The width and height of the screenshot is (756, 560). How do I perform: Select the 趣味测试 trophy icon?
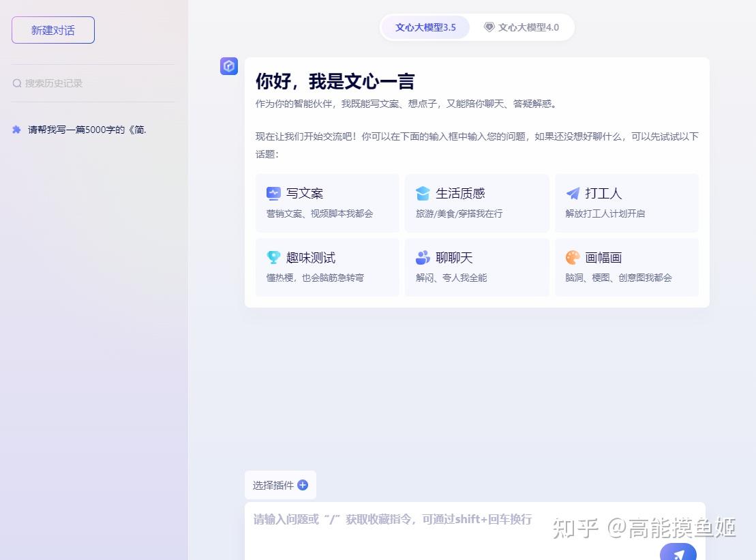(x=273, y=257)
